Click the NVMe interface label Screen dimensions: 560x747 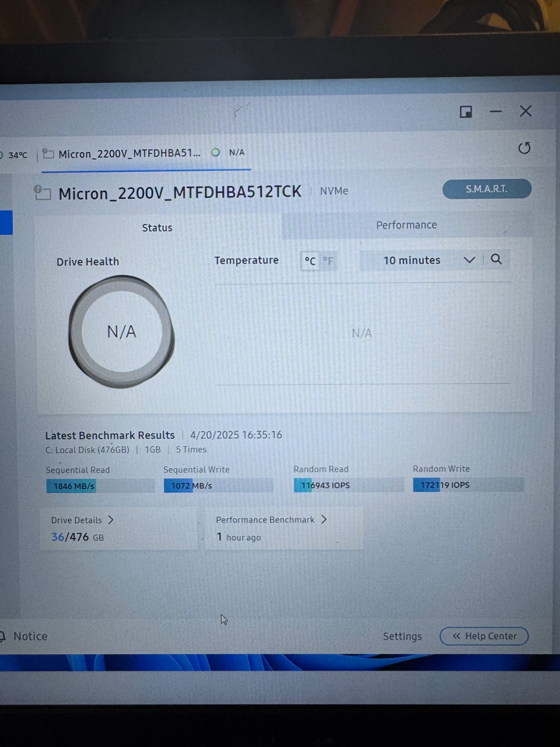[x=334, y=191]
